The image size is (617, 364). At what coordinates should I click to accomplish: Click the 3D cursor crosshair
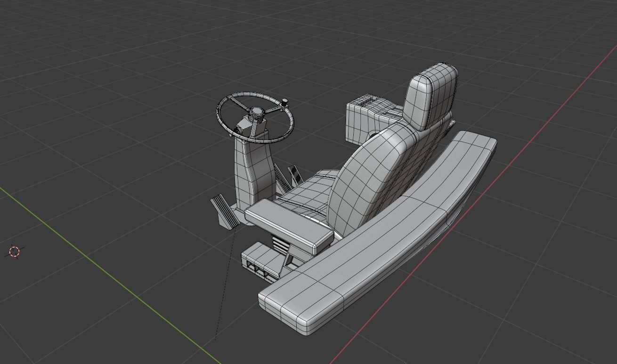(x=15, y=251)
